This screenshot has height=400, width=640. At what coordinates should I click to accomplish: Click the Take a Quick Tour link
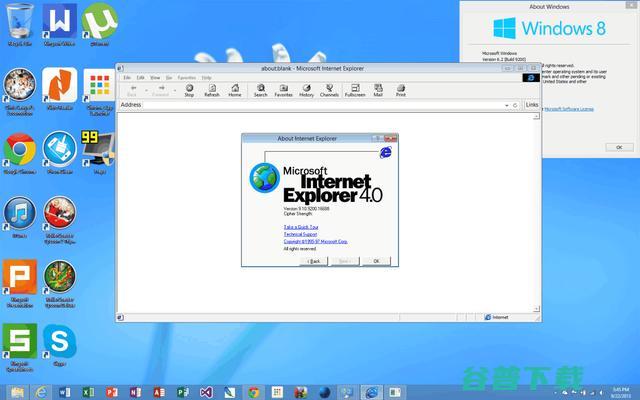click(301, 228)
